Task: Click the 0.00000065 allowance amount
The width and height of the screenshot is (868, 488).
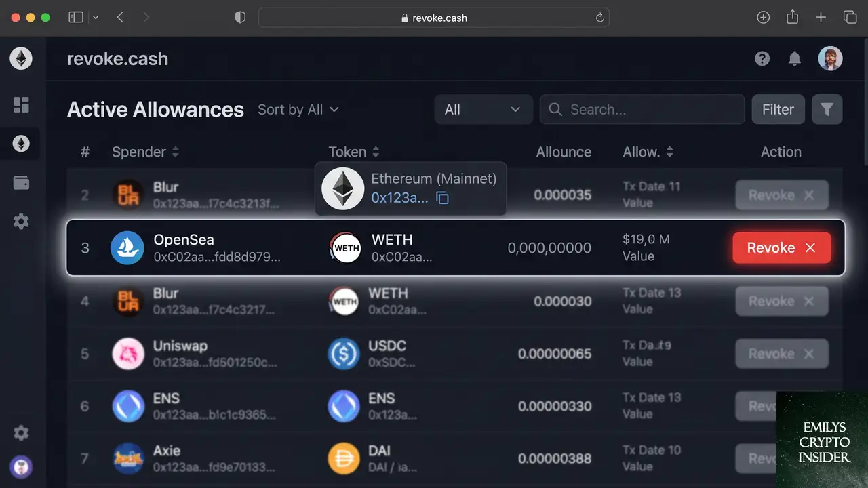Action: pos(555,354)
